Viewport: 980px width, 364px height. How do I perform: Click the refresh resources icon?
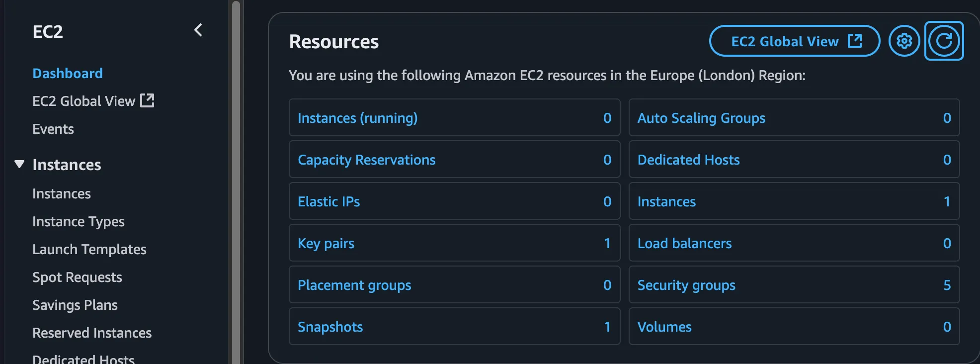[x=944, y=41]
